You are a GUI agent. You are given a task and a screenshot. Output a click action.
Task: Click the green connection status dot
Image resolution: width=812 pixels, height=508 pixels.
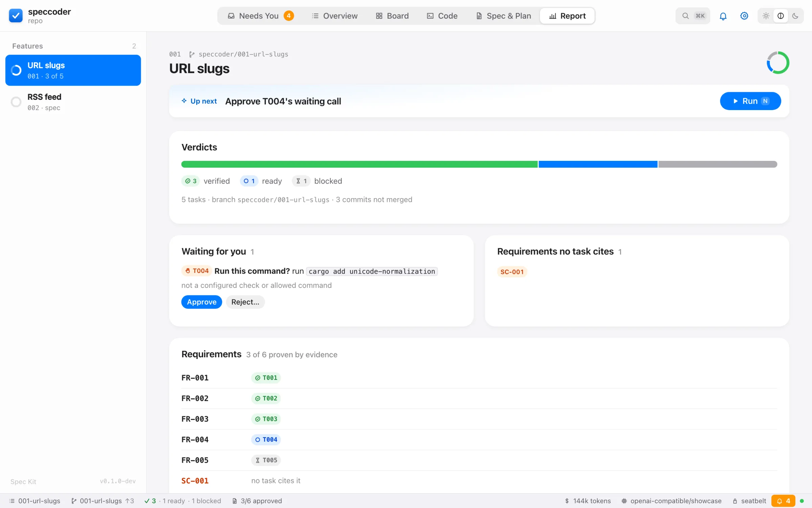coord(802,501)
